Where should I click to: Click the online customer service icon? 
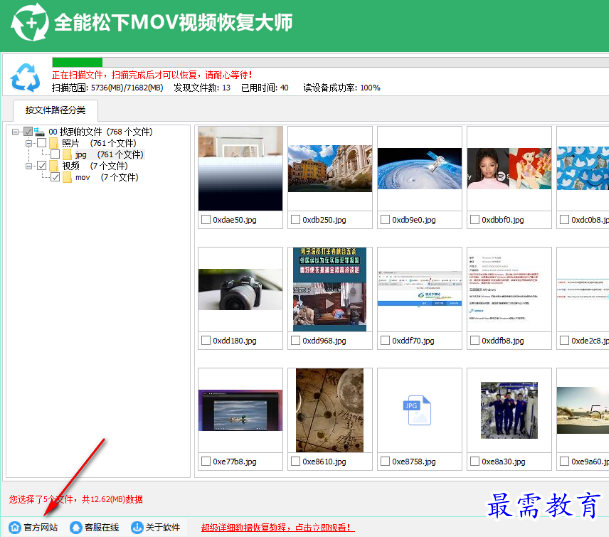(x=76, y=527)
